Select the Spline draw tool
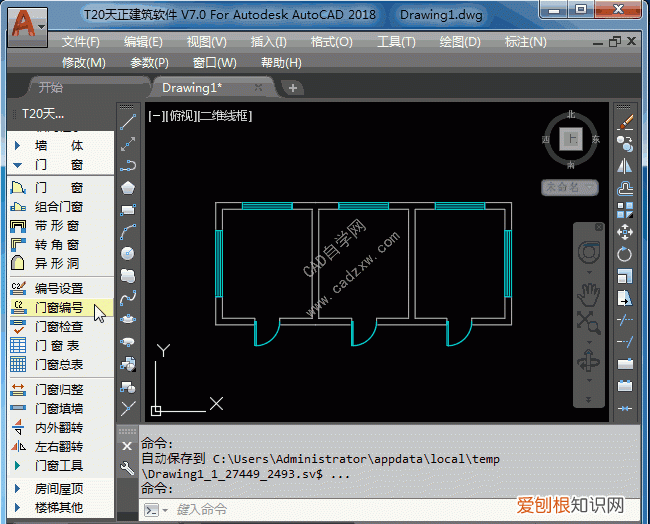Image resolution: width=650 pixels, height=524 pixels. coord(128,298)
